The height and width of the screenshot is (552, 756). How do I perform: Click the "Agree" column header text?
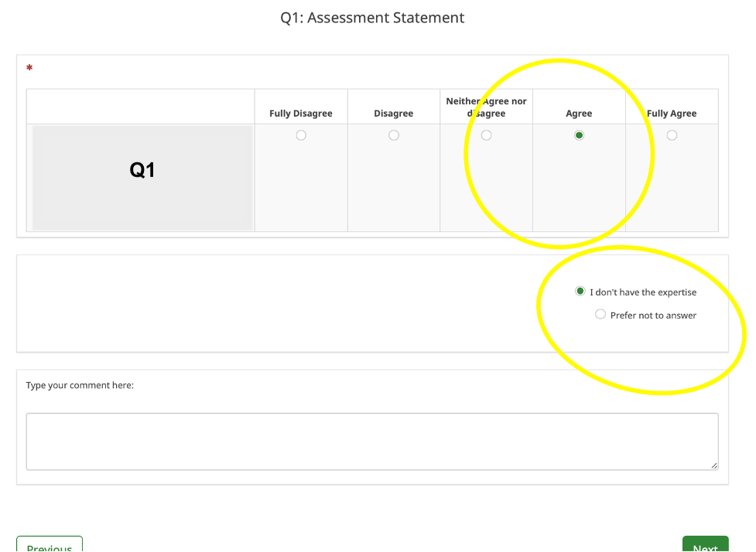pos(579,114)
